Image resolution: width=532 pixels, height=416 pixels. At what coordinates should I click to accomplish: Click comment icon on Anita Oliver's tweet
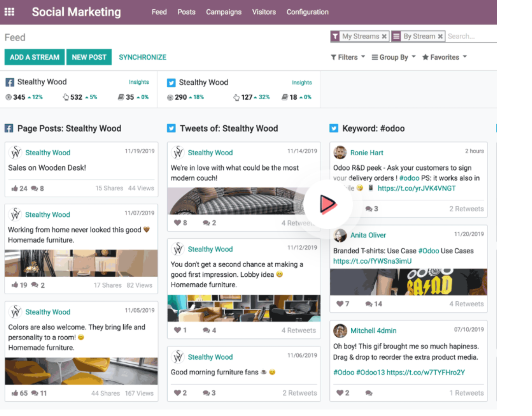pos(369,304)
